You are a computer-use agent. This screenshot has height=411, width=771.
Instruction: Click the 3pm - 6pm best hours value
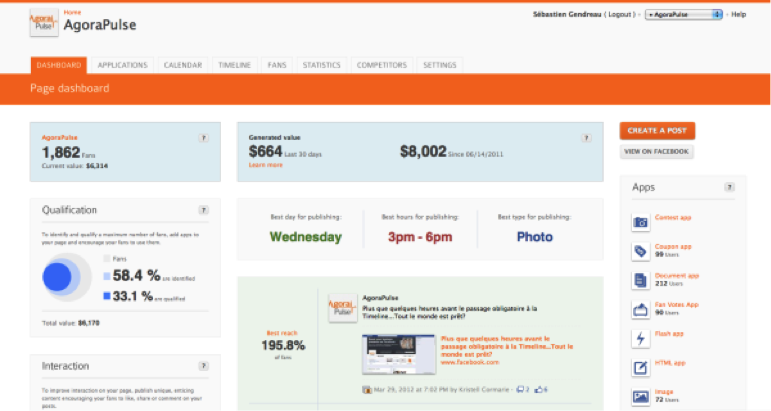coord(420,237)
